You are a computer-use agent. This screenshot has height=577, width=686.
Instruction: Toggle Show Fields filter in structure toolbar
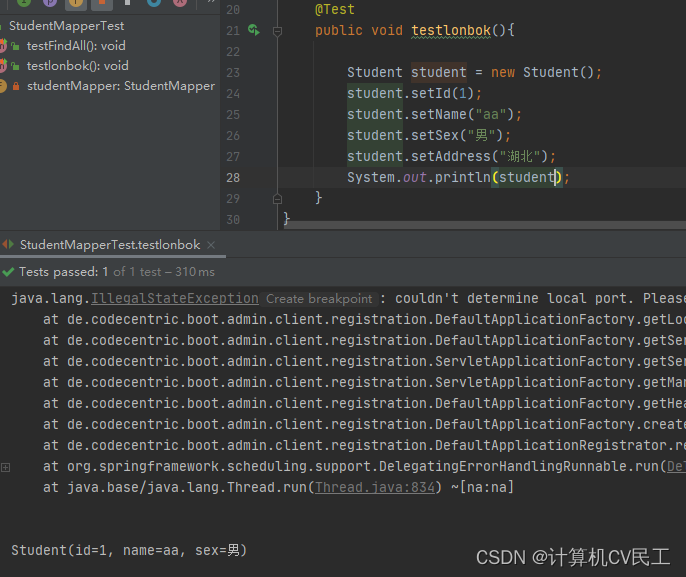pos(76,3)
